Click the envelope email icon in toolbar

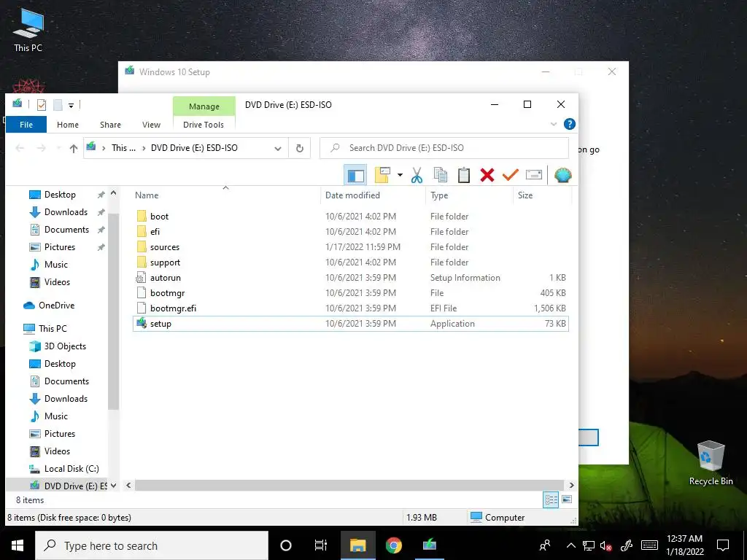point(533,175)
